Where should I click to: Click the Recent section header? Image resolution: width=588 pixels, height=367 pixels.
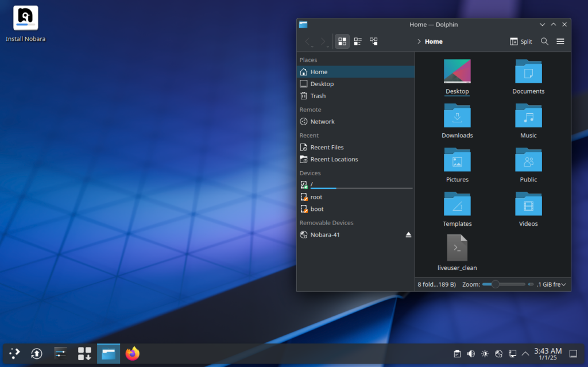[308, 135]
